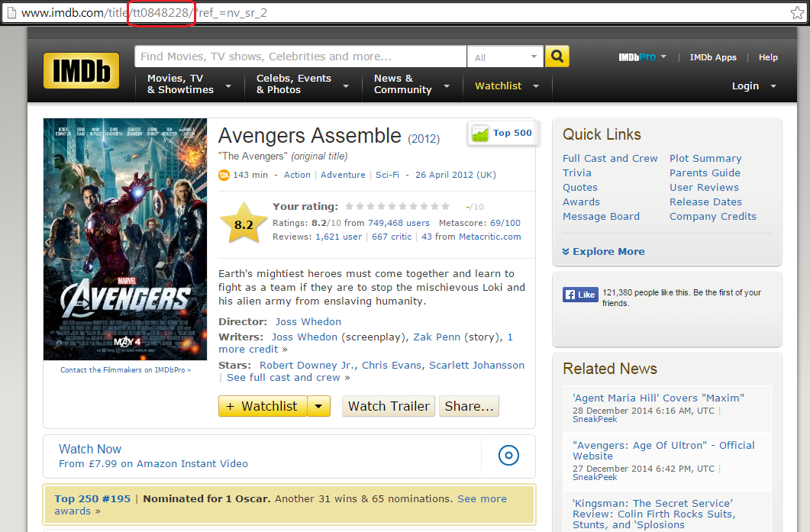The image size is (810, 532).
Task: Rate the movie ten stars
Action: pos(445,207)
